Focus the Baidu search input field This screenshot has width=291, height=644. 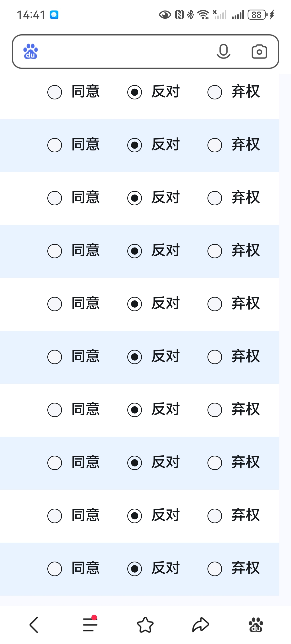pos(126,52)
